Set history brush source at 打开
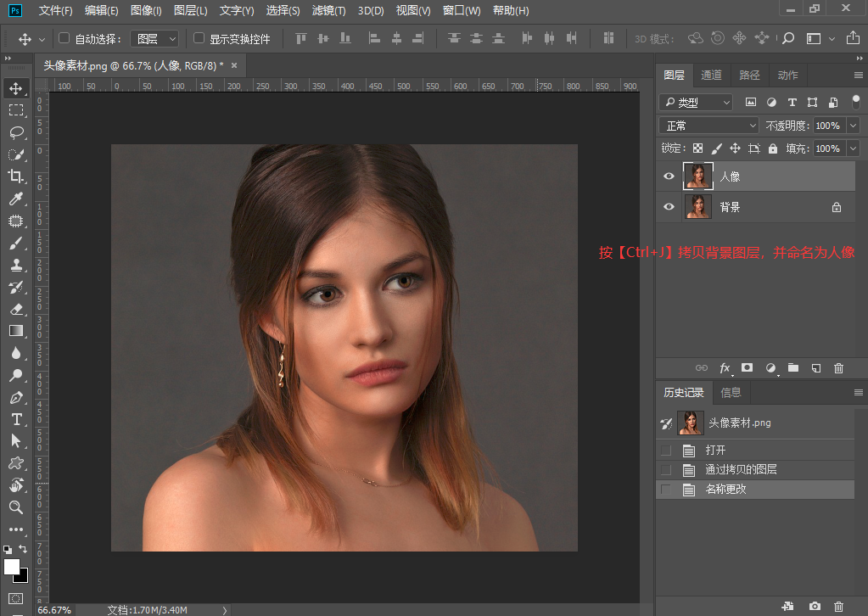This screenshot has width=868, height=616. [x=667, y=450]
